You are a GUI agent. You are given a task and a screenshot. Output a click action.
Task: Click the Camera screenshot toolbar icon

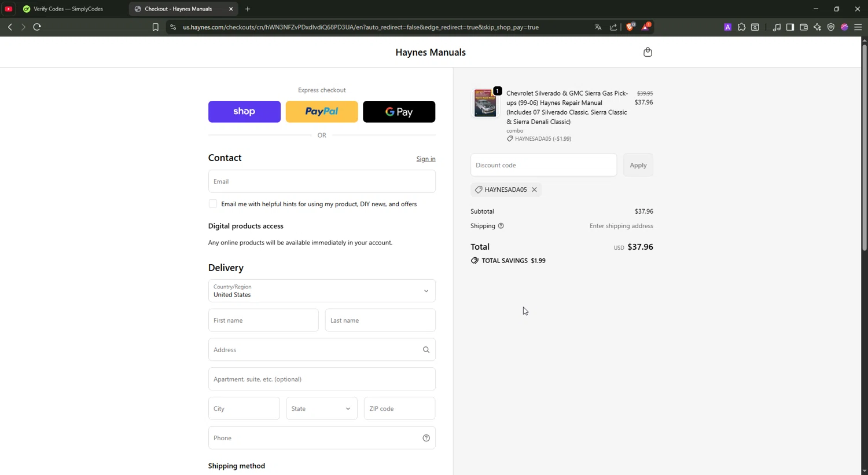pos(755,27)
